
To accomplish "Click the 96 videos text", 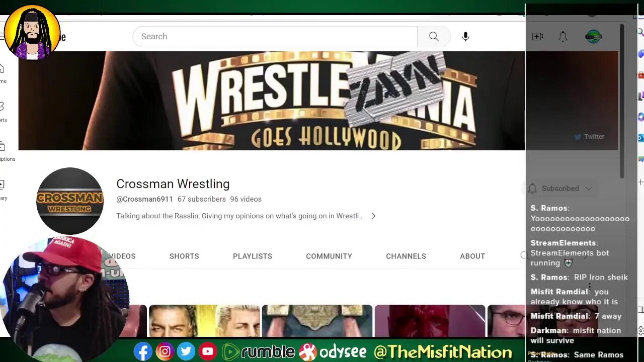I will coord(246,199).
